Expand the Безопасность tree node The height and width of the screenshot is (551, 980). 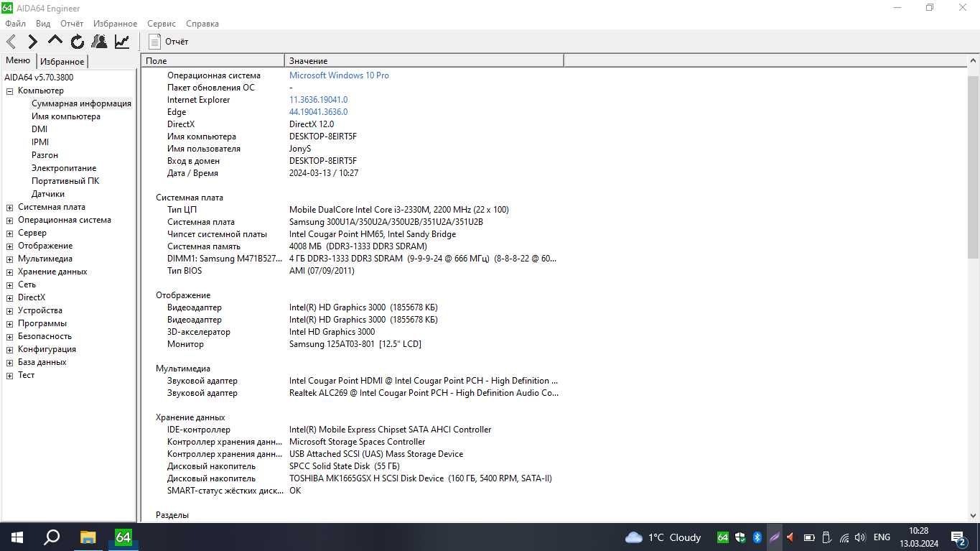pyautogui.click(x=10, y=337)
